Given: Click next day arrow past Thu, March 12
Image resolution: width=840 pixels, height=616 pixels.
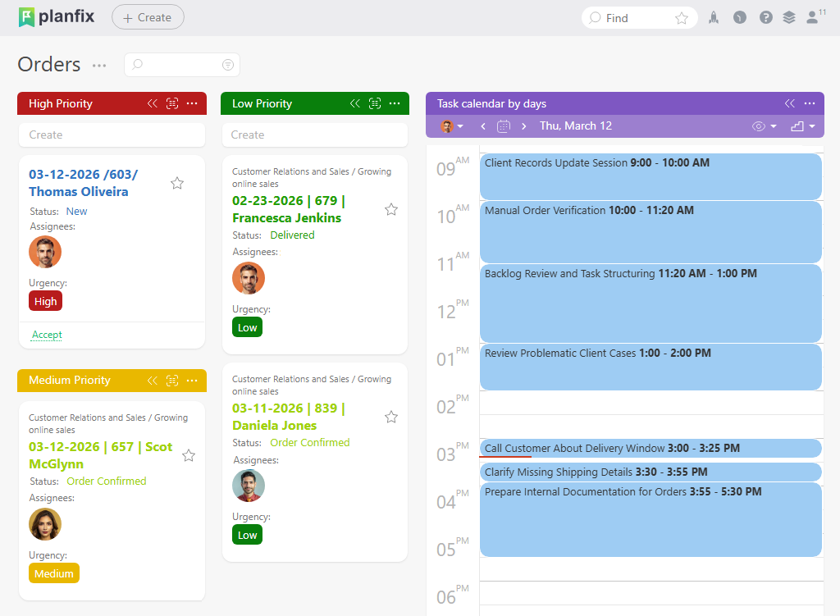Looking at the screenshot, I should [525, 125].
